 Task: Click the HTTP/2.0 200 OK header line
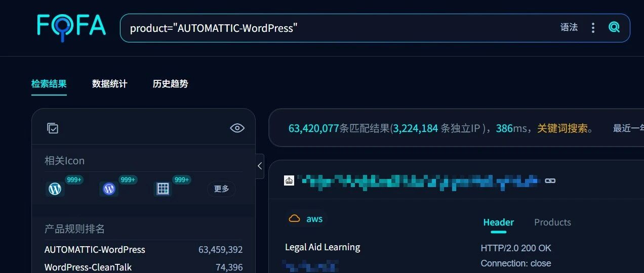[516, 248]
